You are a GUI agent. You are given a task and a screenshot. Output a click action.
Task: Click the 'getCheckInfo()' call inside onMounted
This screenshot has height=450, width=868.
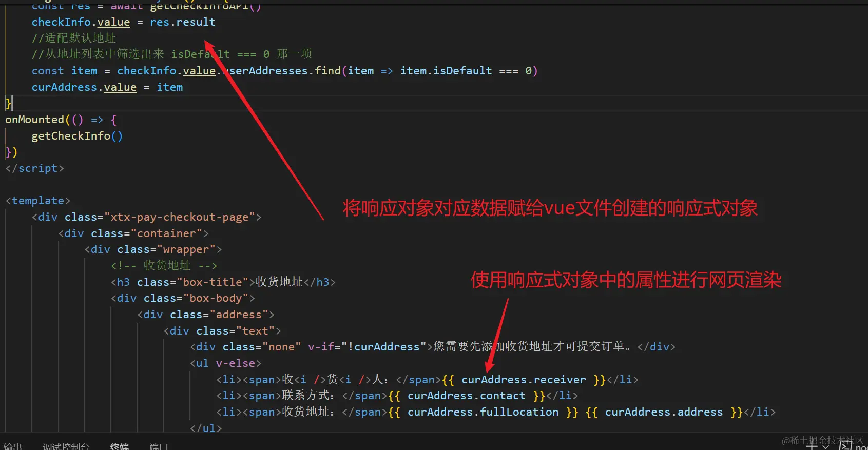[x=77, y=136]
